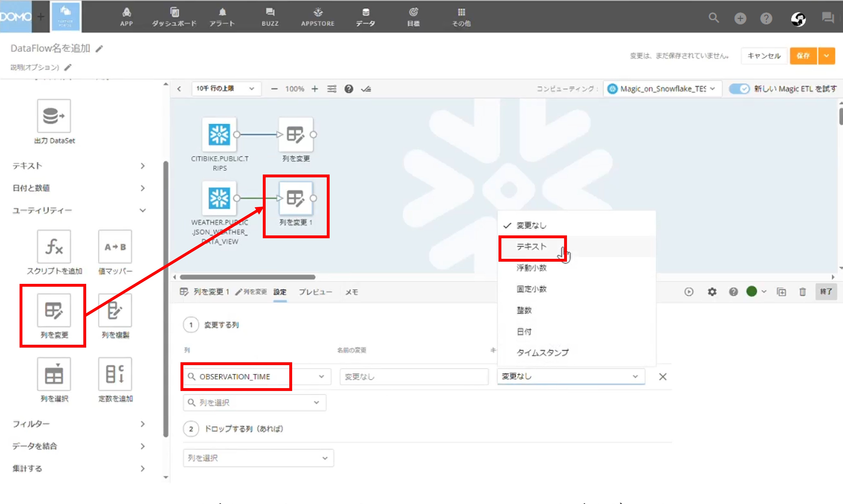
Task: Open the ダッシュボード nav item
Action: click(174, 17)
